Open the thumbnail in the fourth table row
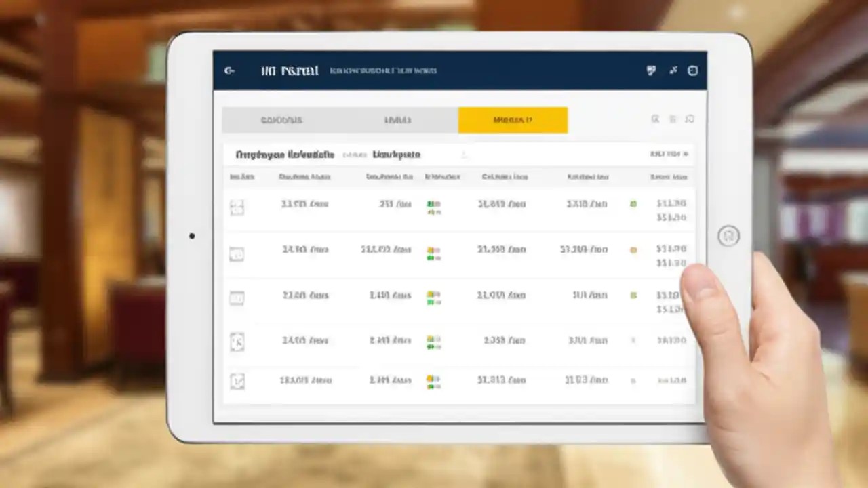868x488 pixels. click(x=237, y=342)
